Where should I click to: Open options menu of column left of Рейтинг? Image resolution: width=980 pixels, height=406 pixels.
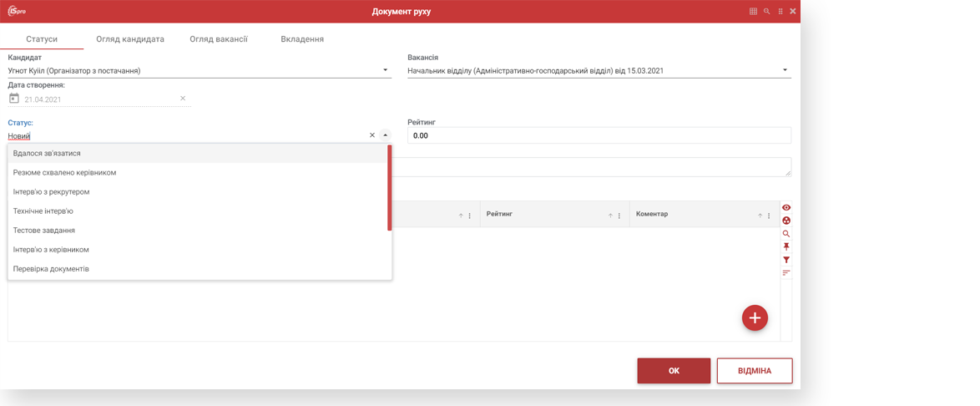click(x=469, y=216)
